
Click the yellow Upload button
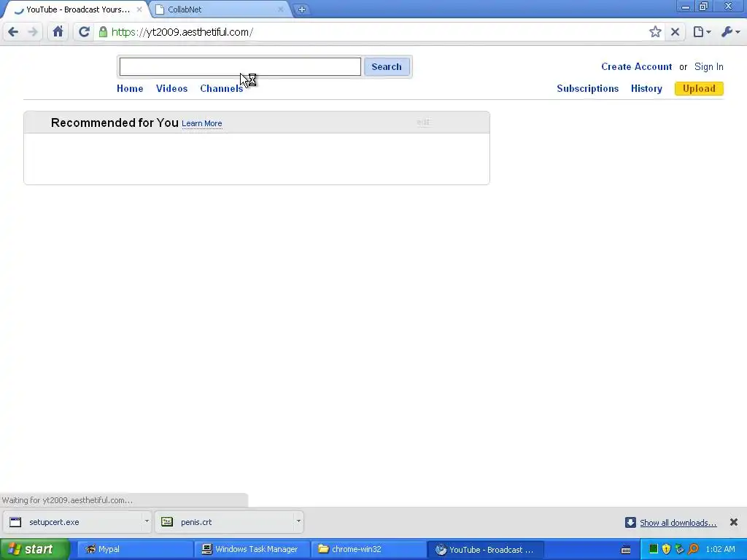[x=699, y=88]
